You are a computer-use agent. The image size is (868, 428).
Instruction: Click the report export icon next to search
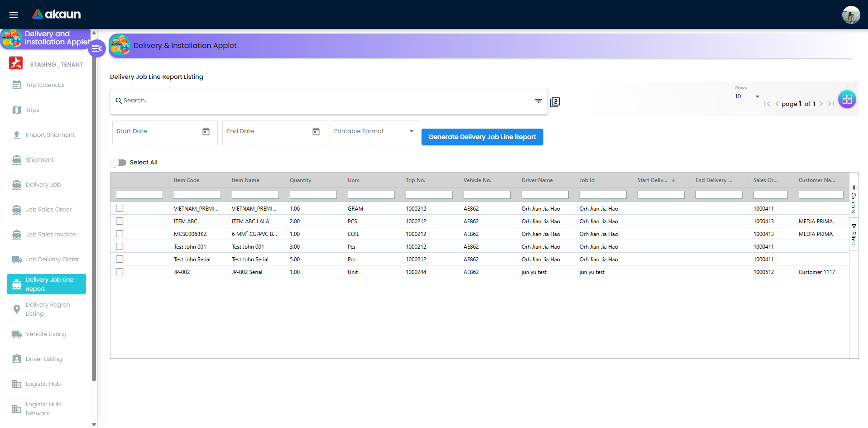[555, 102]
